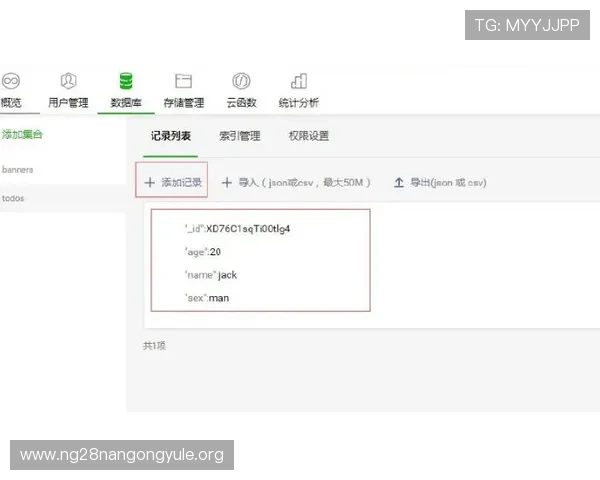Click the 云函数 tab label
The height and width of the screenshot is (480, 600).
pos(241,103)
